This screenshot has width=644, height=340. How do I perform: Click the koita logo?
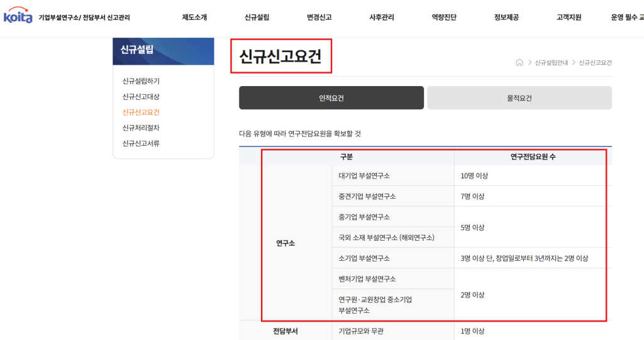18,15
